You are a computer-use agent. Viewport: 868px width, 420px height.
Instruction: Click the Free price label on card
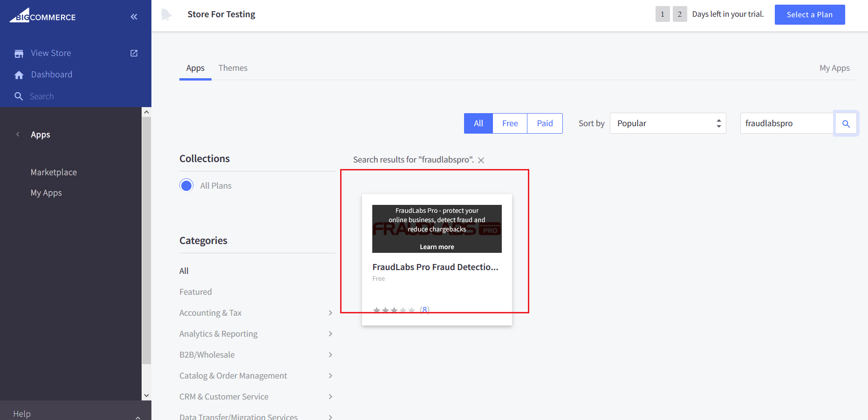click(x=378, y=278)
